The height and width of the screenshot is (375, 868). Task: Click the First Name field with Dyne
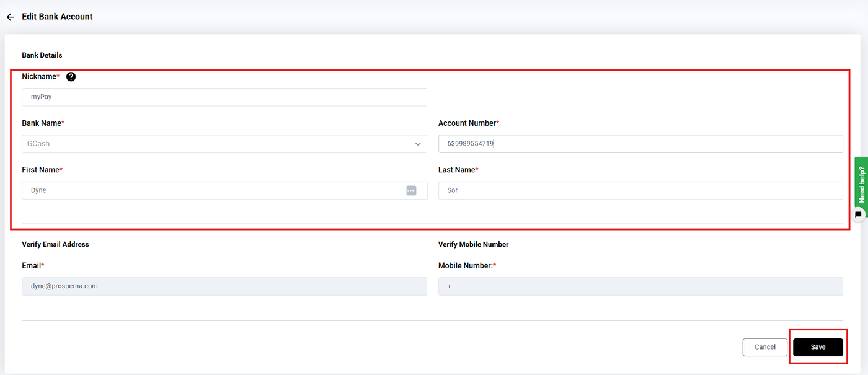[211, 190]
